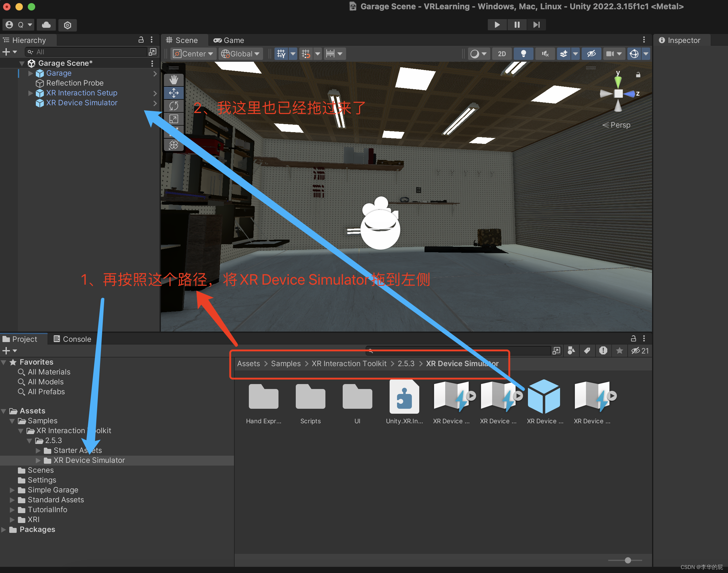The image size is (728, 573).
Task: Toggle 2D scene view mode
Action: (502, 54)
